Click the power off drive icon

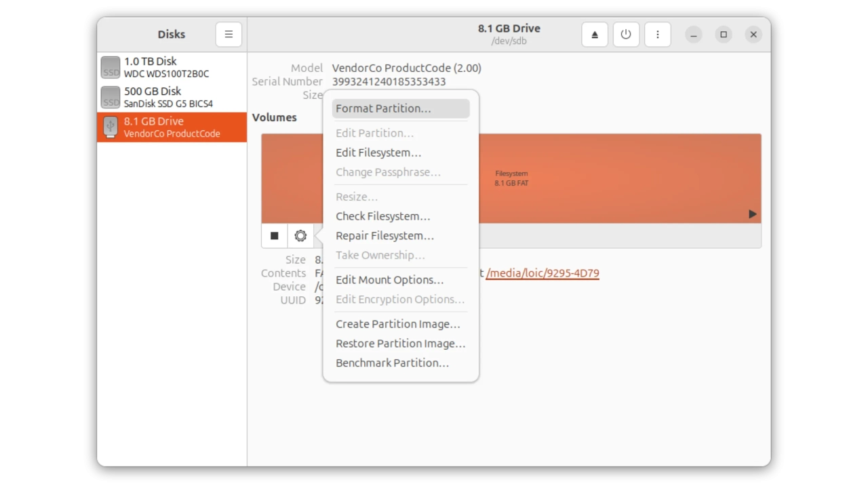coord(626,35)
